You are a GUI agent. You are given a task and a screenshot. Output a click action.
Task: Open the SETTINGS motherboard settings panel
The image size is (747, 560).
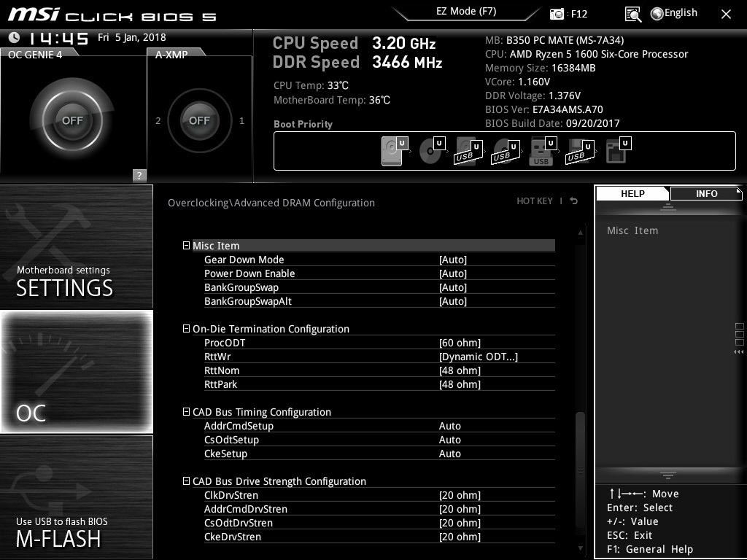(76, 246)
